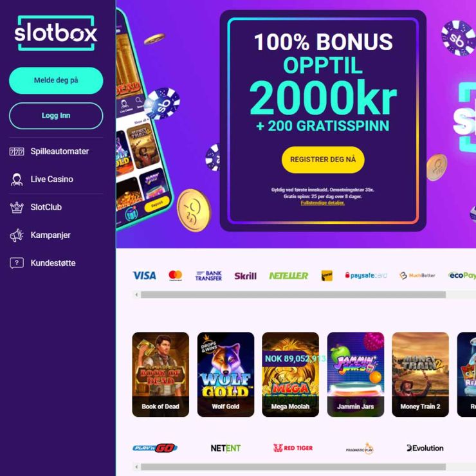Click the Evolution provider logo

425,448
